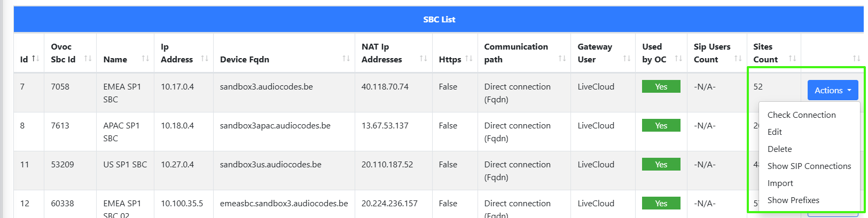Screen dimensions: 868x218
Task: Click sort arrows beside Name header
Action: tap(145, 59)
